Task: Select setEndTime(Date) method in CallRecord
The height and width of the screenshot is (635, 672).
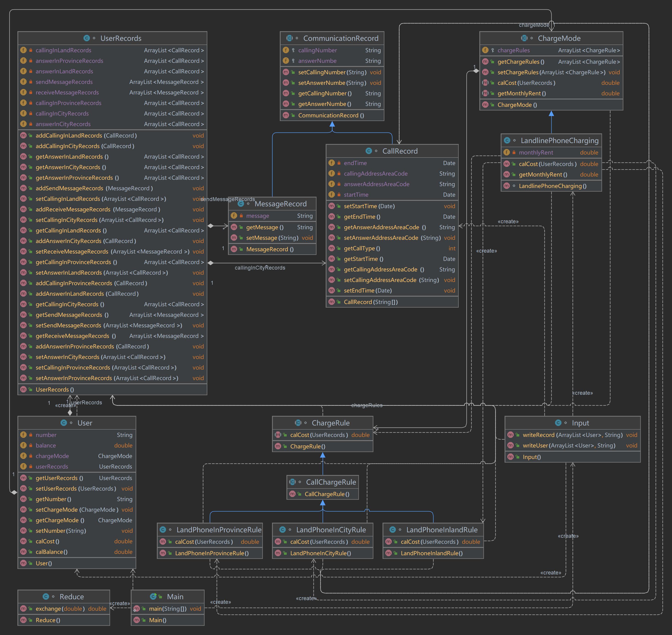Action: [x=392, y=290]
